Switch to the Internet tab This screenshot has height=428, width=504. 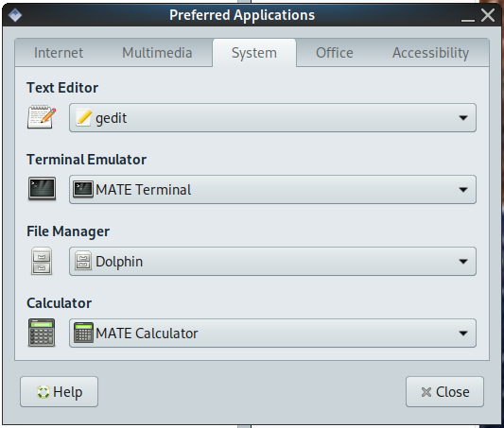click(59, 53)
